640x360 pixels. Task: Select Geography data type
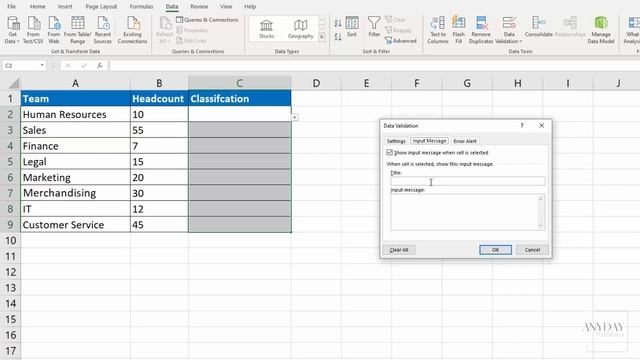pyautogui.click(x=300, y=29)
